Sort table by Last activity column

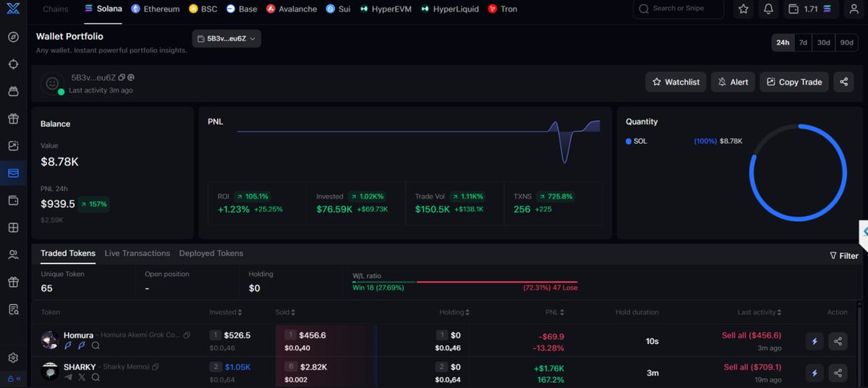point(759,312)
